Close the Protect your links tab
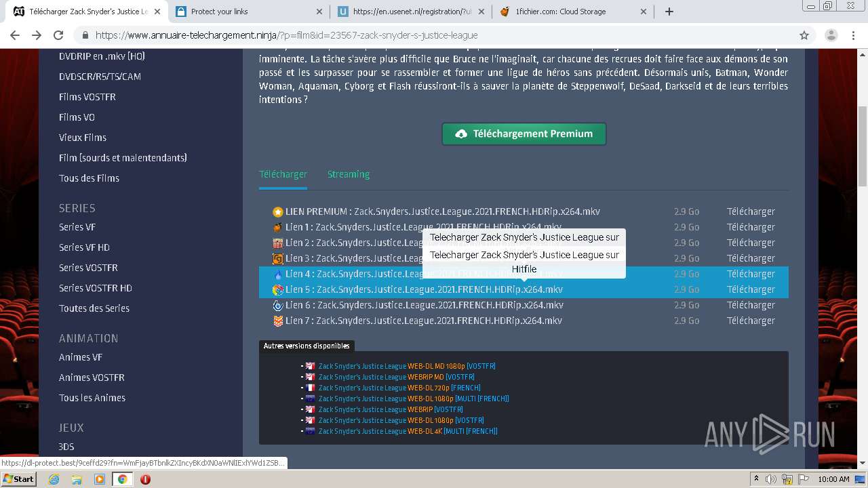This screenshot has width=868, height=488. pyautogui.click(x=319, y=12)
